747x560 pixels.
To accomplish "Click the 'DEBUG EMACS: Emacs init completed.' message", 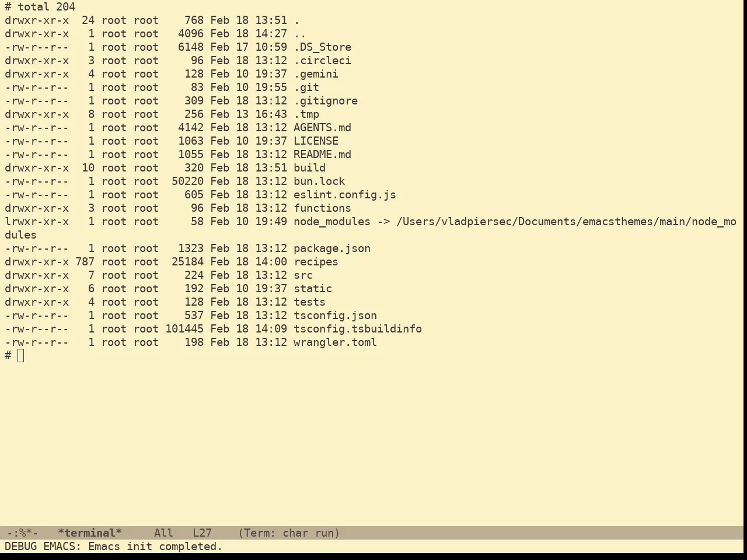I will [x=113, y=547].
